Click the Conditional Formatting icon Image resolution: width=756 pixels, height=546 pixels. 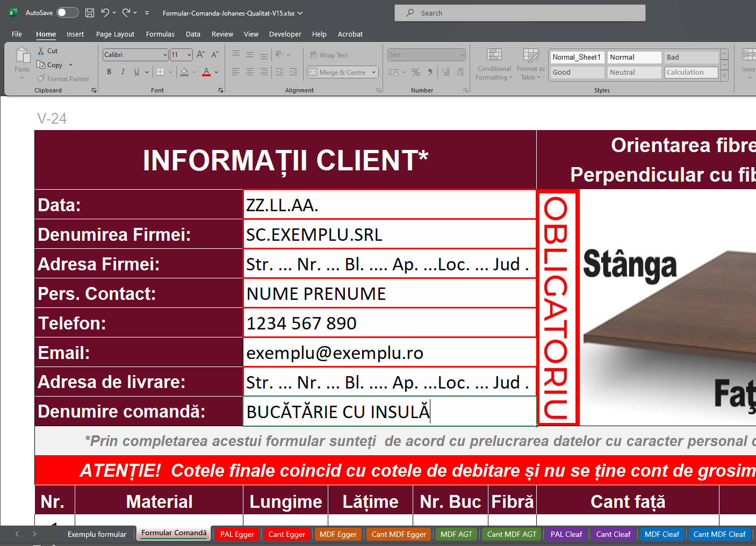494,64
